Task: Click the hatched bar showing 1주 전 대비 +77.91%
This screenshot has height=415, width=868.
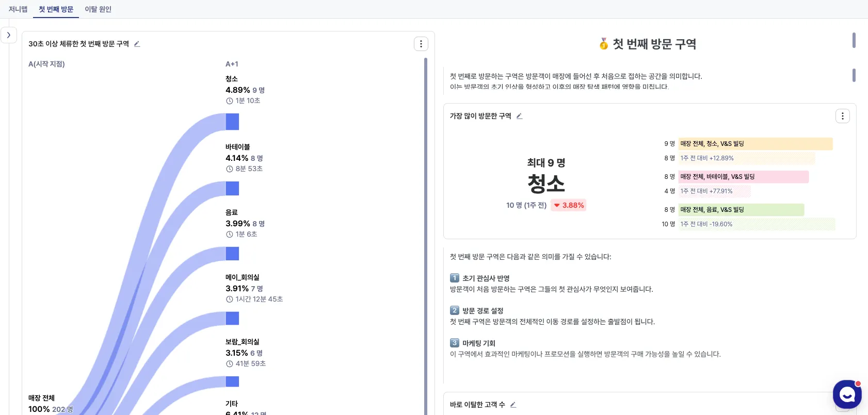Action: click(x=714, y=191)
